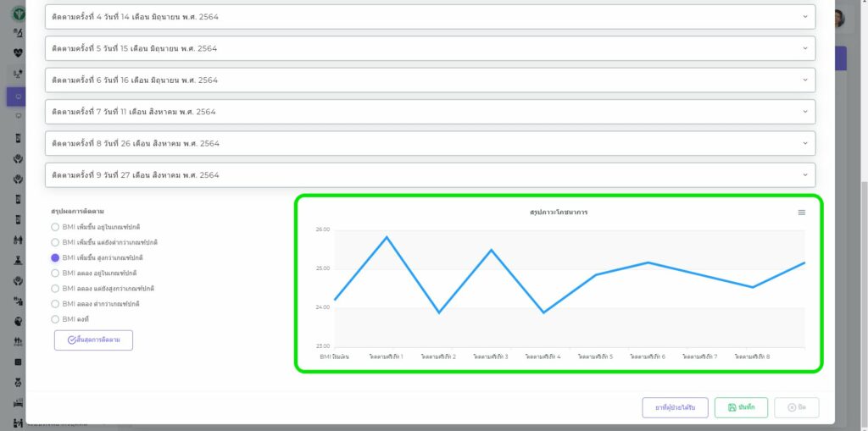This screenshot has height=431, width=868.
Task: Click the 'ยาที่ผู้ป่วยได้รับ' button
Action: [x=675, y=407]
